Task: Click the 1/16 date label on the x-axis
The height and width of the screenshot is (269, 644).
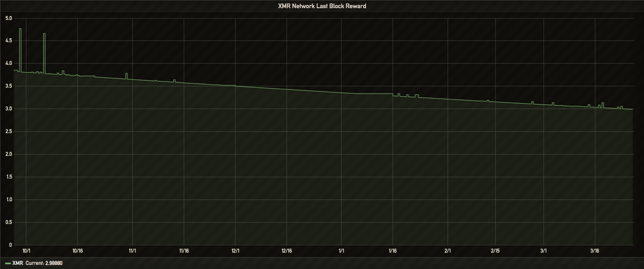Action: (x=393, y=251)
